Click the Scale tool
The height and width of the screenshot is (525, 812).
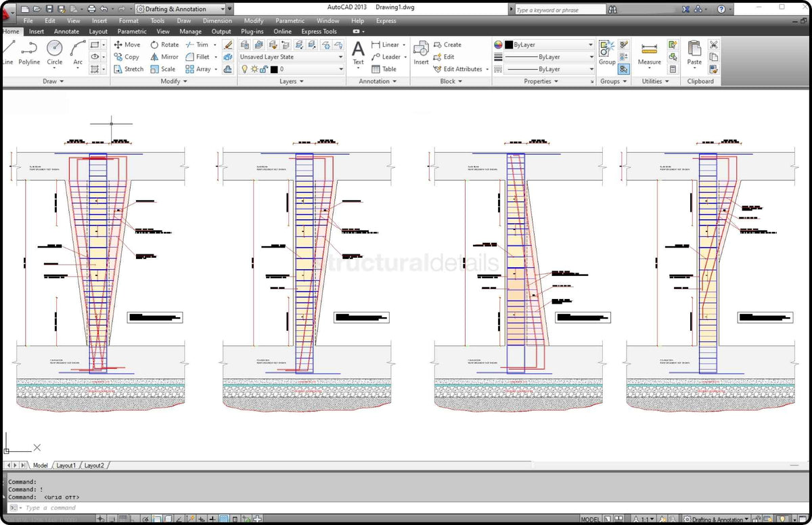(162, 69)
